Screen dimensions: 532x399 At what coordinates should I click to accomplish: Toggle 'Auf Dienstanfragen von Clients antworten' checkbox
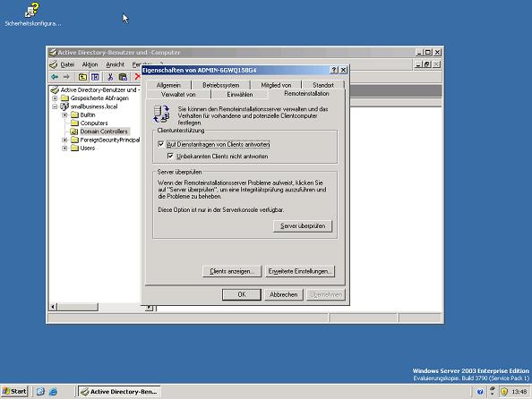(161, 144)
